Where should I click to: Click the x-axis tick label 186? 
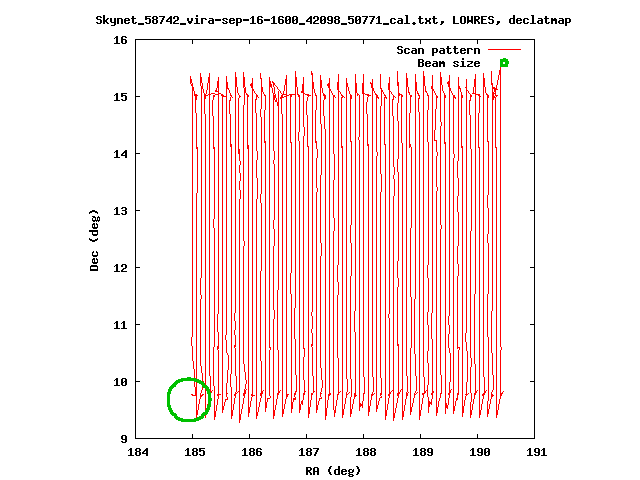point(252,452)
